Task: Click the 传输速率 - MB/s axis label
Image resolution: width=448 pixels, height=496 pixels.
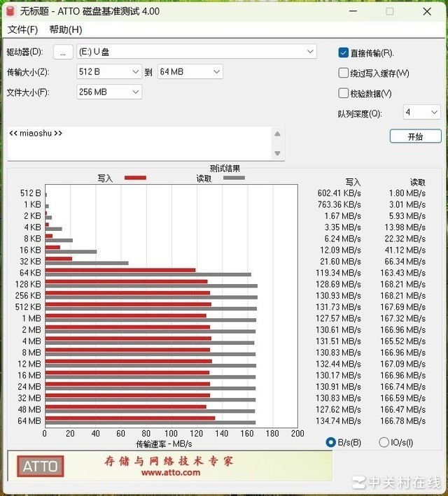Action: click(164, 444)
